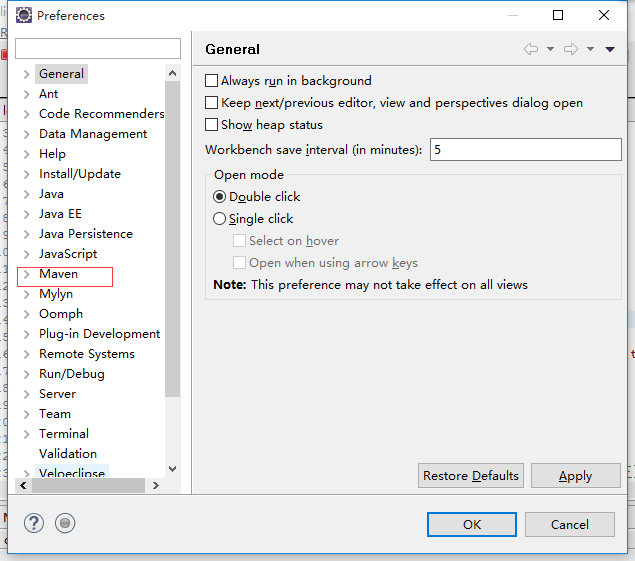Expand the Run/Debug category arrow
Image resolution: width=635 pixels, height=561 pixels.
[x=26, y=374]
